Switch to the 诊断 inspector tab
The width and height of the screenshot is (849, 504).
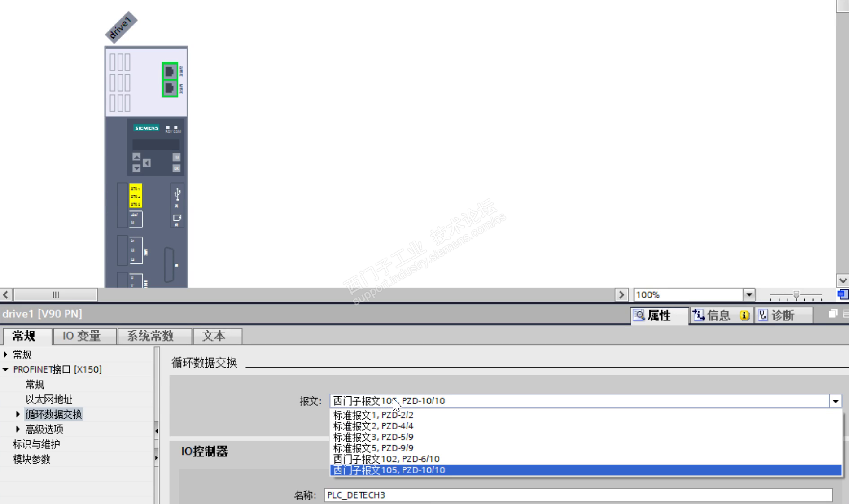783,316
